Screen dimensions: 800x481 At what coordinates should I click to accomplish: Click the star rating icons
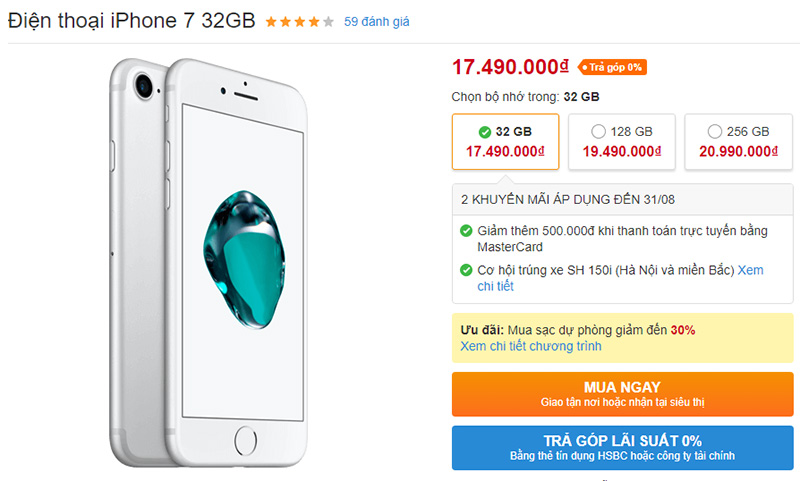coord(299,21)
